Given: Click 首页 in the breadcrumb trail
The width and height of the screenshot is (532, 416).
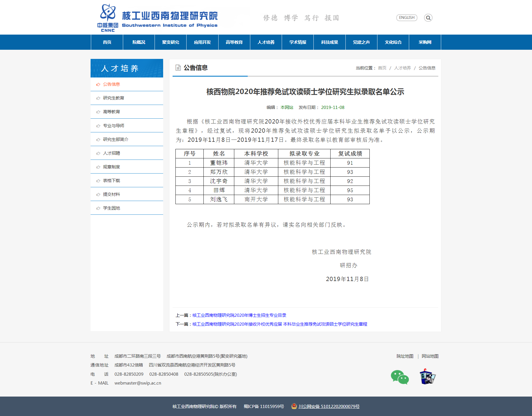Looking at the screenshot, I should [382, 68].
